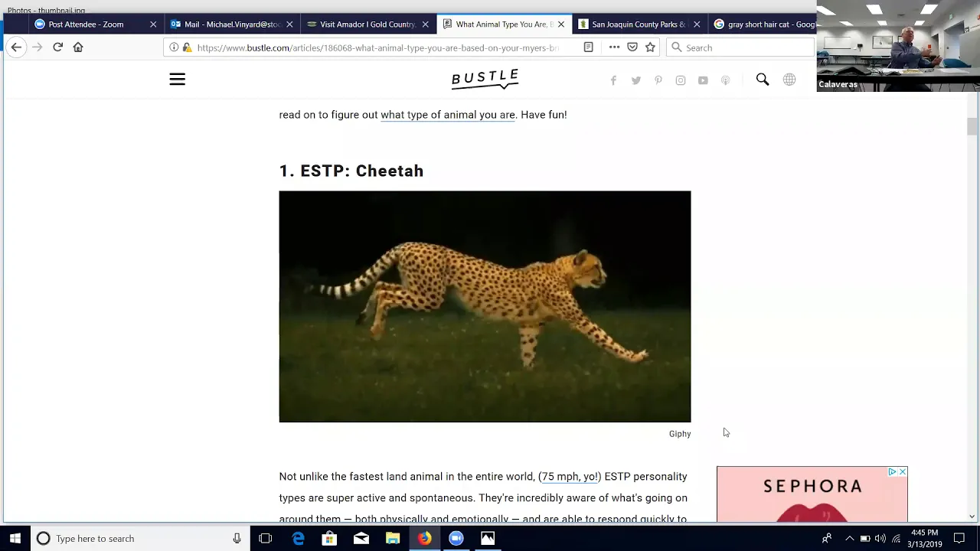Switch to Visit Amador Gold Country tab
This screenshot has width=980, height=551.
pyautogui.click(x=367, y=24)
